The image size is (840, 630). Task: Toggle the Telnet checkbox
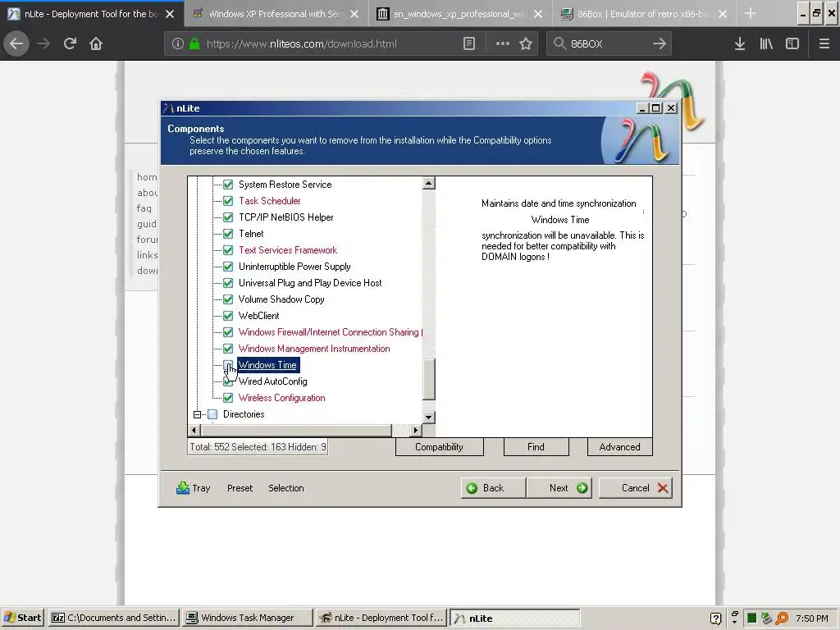[x=228, y=234]
